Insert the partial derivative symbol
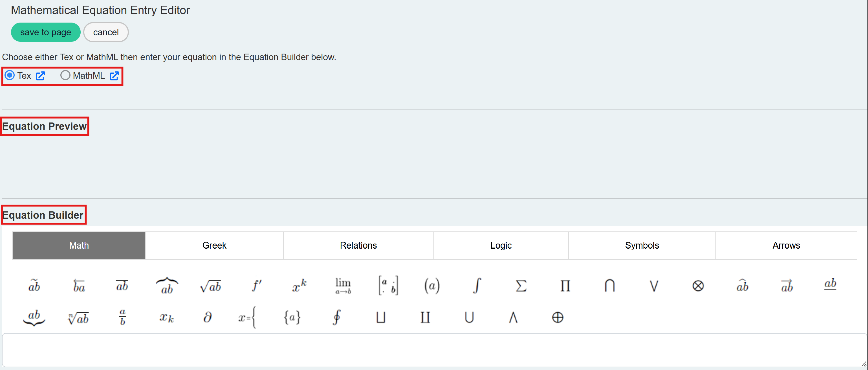 (x=208, y=317)
